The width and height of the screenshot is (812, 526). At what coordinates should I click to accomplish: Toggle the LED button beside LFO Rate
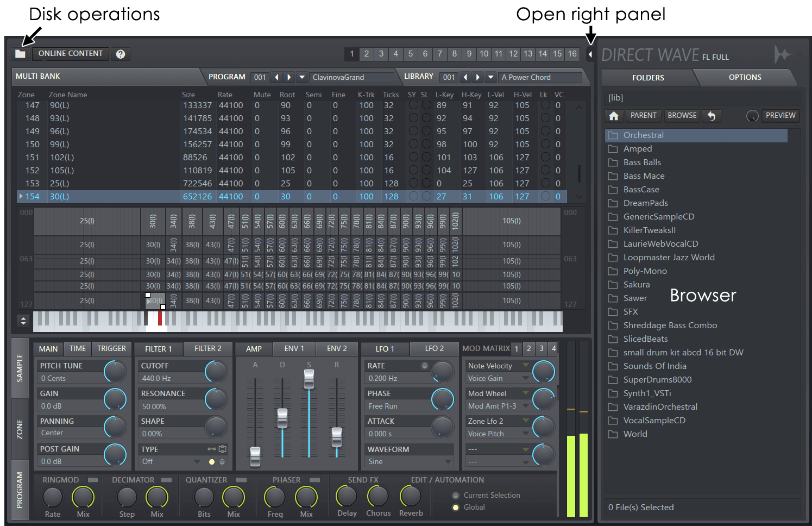425,366
